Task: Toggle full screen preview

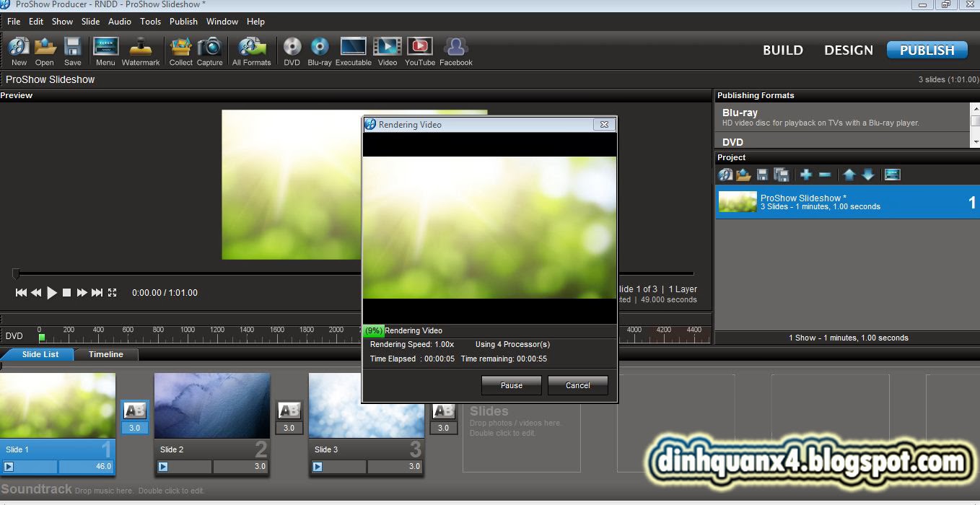Action: (112, 292)
